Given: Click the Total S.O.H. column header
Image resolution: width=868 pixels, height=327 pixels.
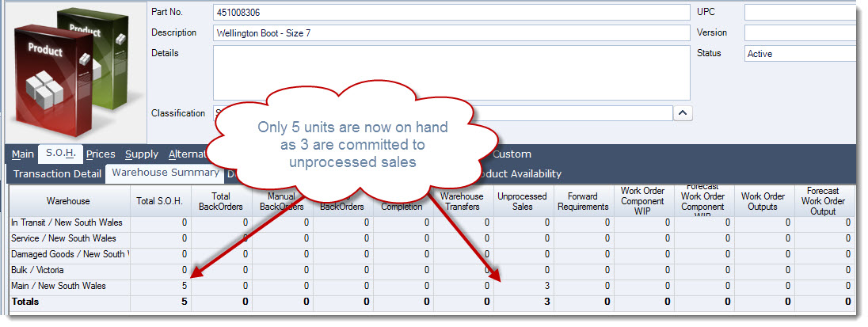Looking at the screenshot, I should (159, 201).
